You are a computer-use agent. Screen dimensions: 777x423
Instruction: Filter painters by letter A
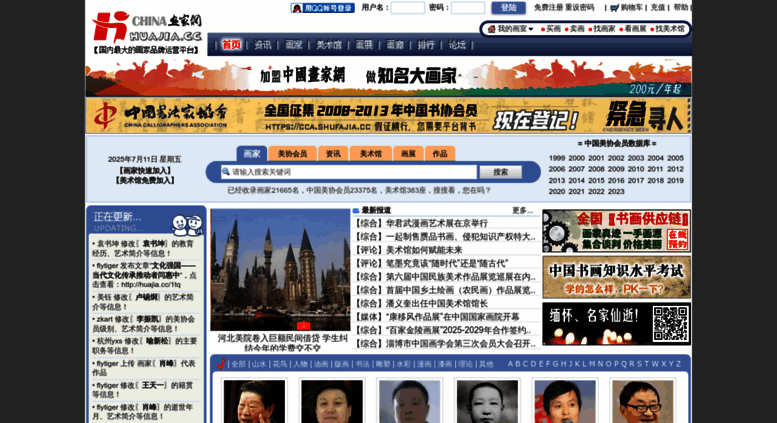[510, 364]
